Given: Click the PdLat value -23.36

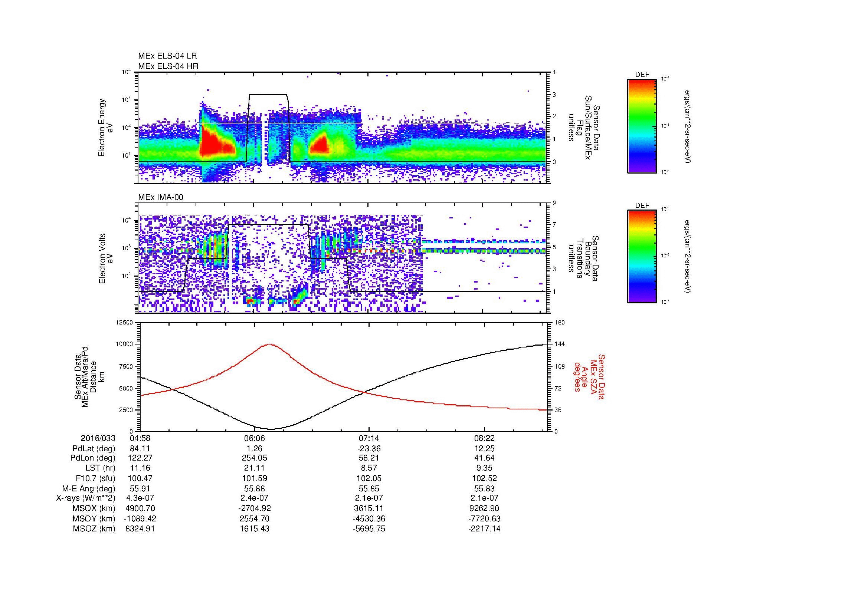Looking at the screenshot, I should pyautogui.click(x=369, y=449).
